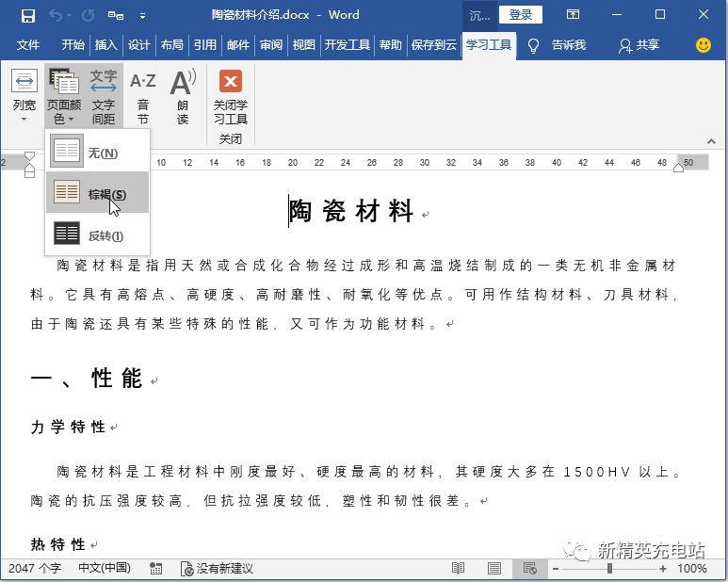Switch to Read Mode view icon

(458, 569)
